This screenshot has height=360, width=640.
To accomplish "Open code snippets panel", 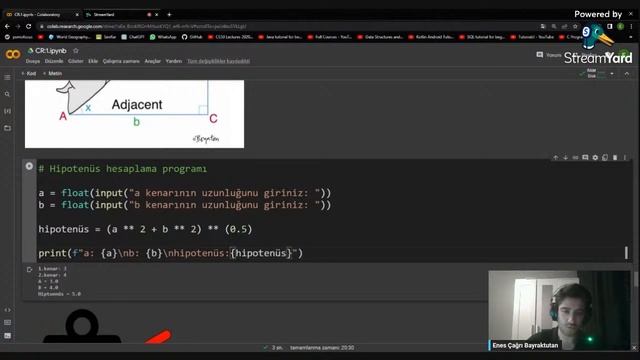I will coord(7,310).
